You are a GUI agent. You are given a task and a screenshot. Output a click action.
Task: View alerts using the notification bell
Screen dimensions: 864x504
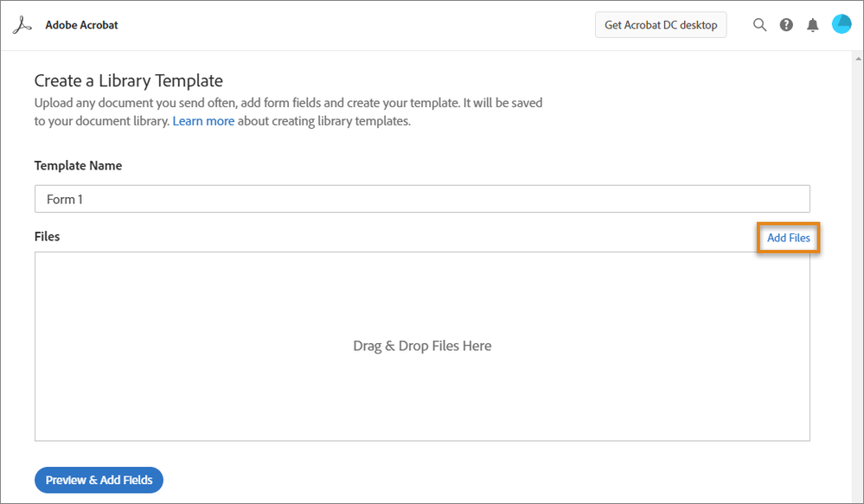pos(812,24)
